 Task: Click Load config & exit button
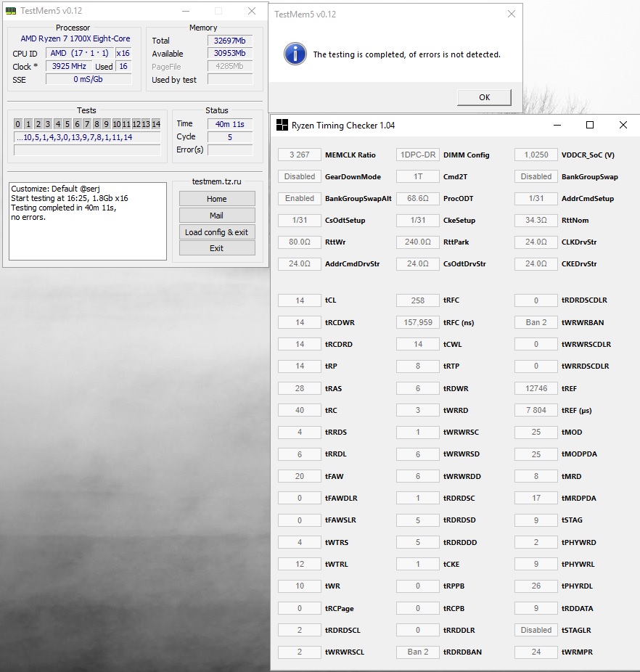[x=217, y=231]
